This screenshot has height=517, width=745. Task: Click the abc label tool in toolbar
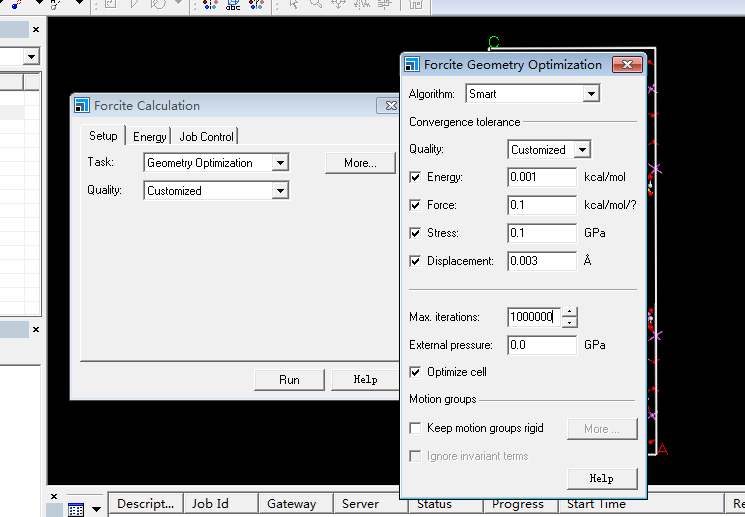pos(233,5)
